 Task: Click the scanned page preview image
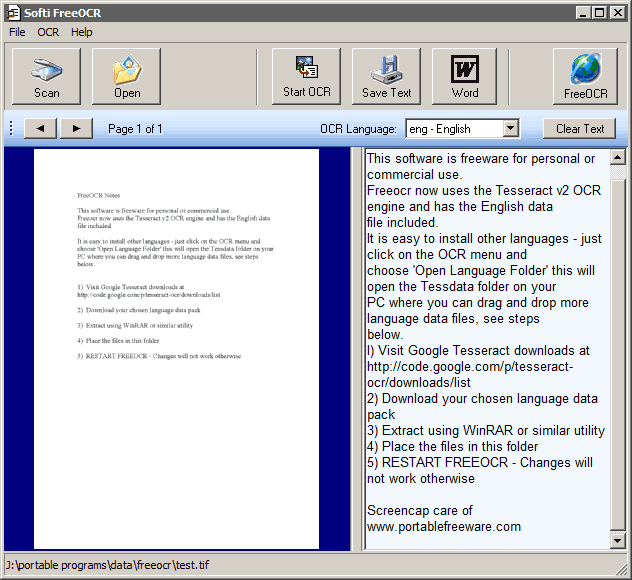(176, 349)
